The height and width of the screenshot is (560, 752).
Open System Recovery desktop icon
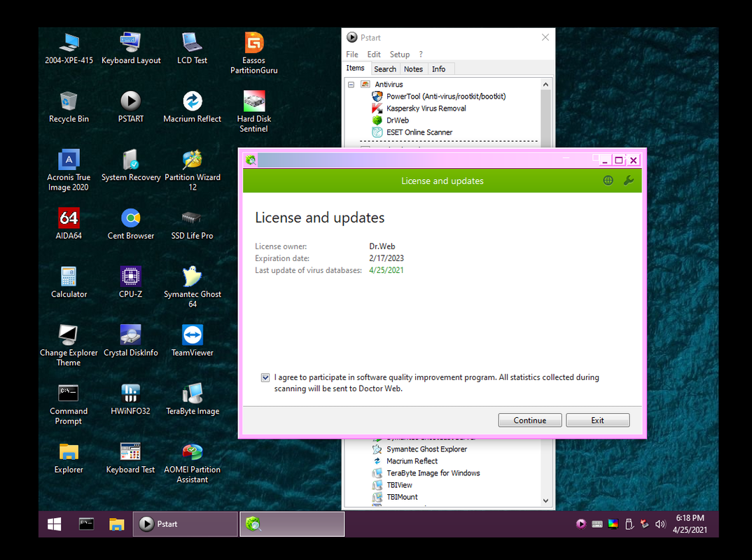(130, 165)
